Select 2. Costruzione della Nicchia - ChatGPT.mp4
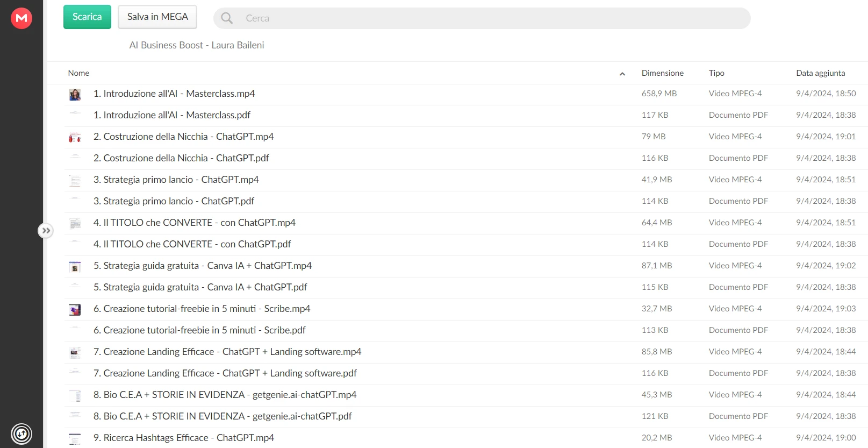Image resolution: width=868 pixels, height=448 pixels. (x=184, y=137)
